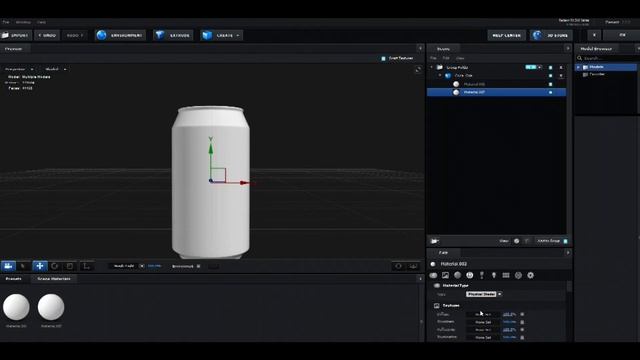This screenshot has width=640, height=360.
Task: Collapse the Group Folder tree row
Action: coord(432,67)
